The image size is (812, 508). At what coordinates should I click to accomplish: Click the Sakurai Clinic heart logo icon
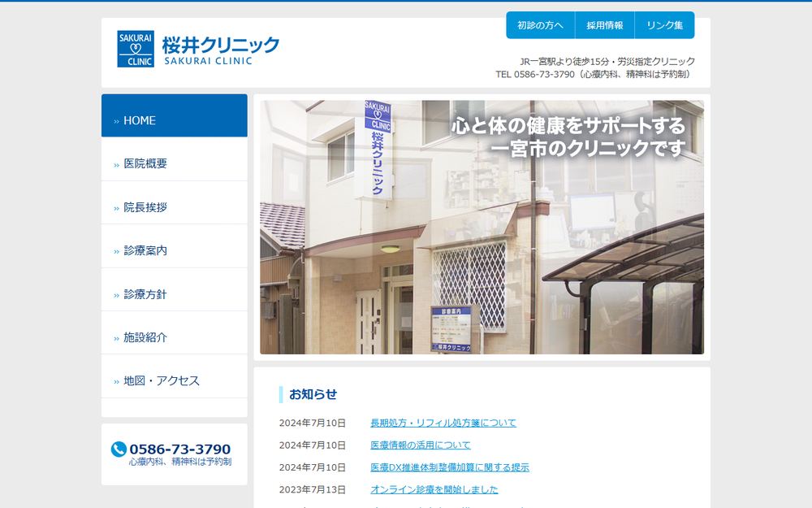click(136, 49)
